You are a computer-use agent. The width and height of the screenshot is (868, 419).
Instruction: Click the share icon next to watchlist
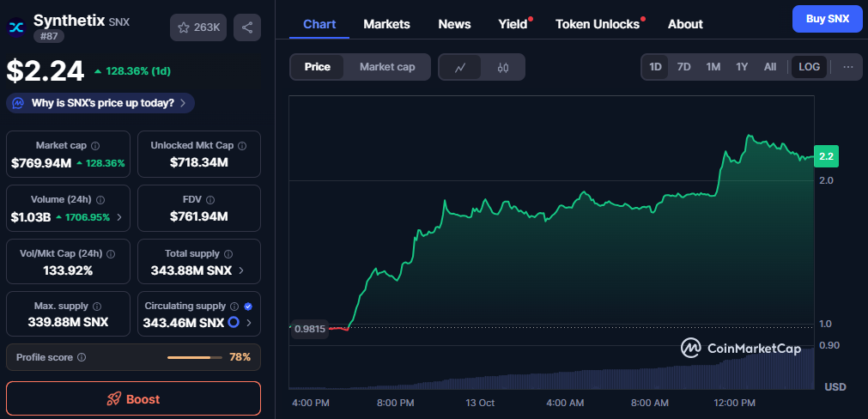247,28
